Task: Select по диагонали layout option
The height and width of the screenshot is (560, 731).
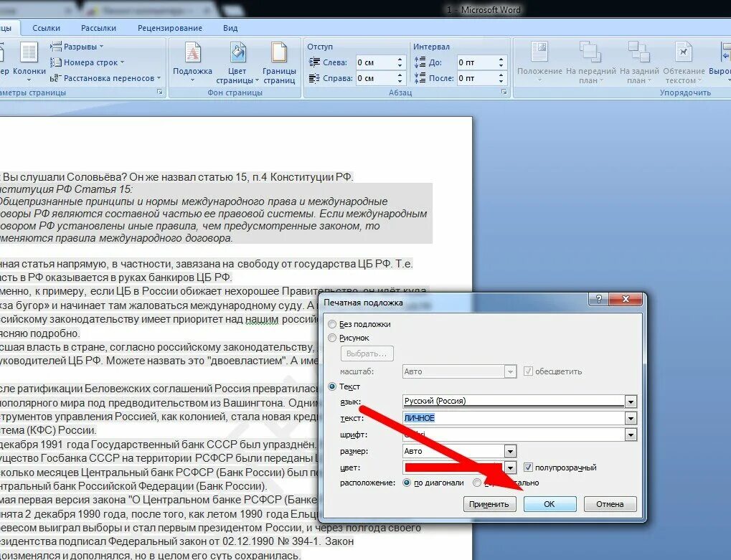Action: 407,483
